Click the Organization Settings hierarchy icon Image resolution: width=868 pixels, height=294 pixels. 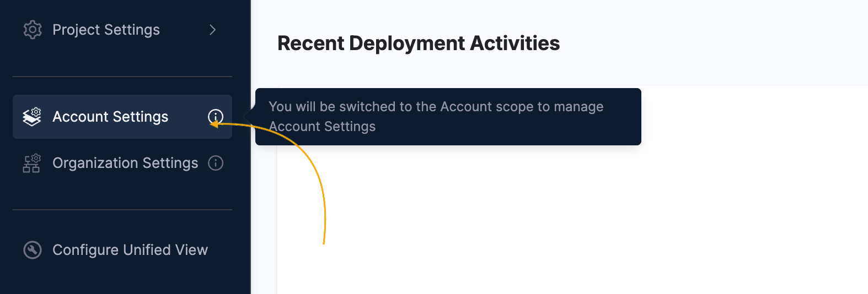click(x=32, y=163)
